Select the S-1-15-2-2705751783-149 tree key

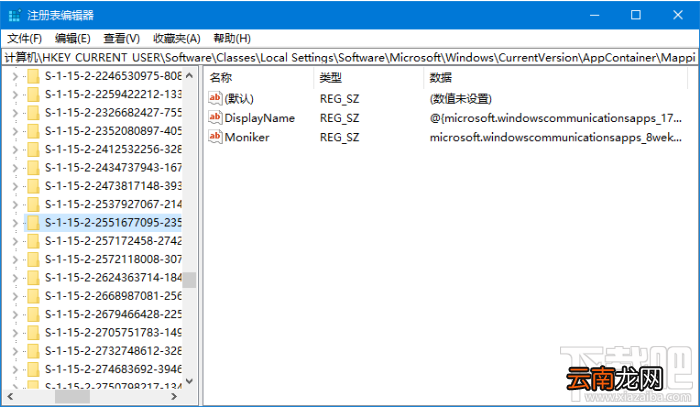click(113, 332)
